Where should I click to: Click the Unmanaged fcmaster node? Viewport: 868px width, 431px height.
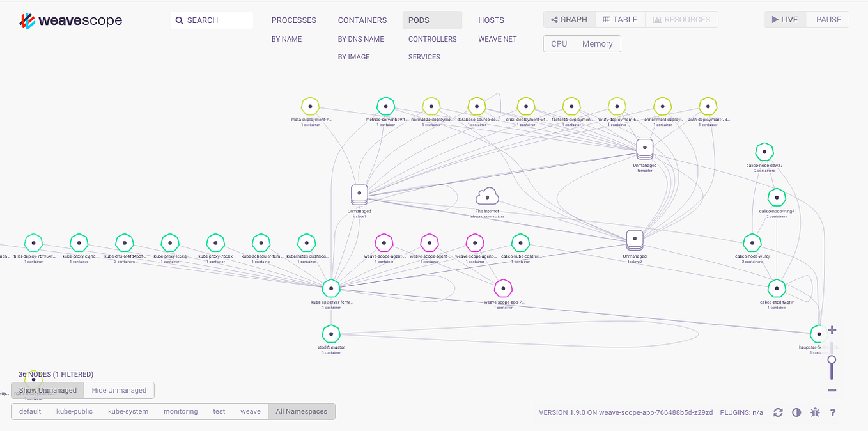[645, 149]
